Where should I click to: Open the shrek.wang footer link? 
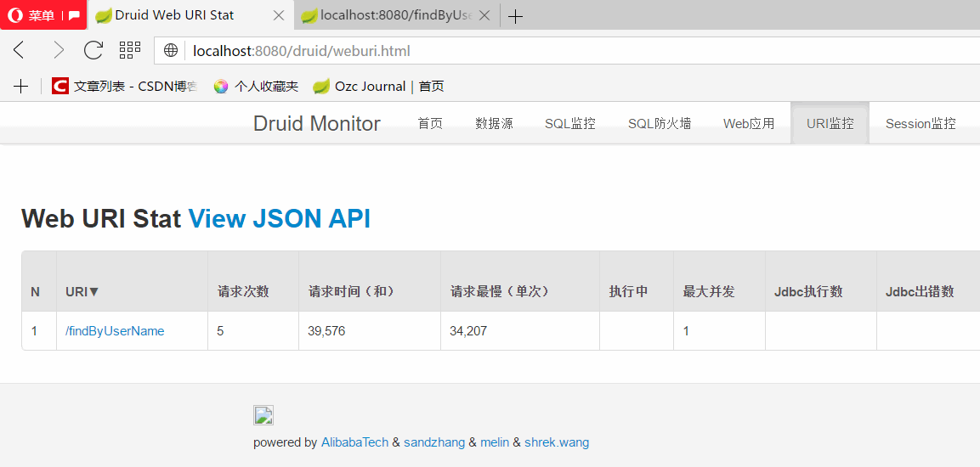pos(557,442)
